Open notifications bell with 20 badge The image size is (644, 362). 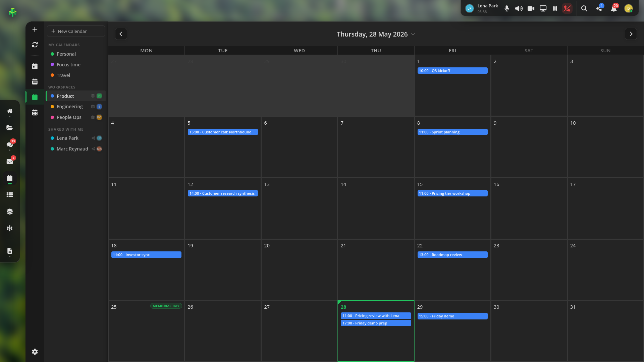(x=614, y=8)
